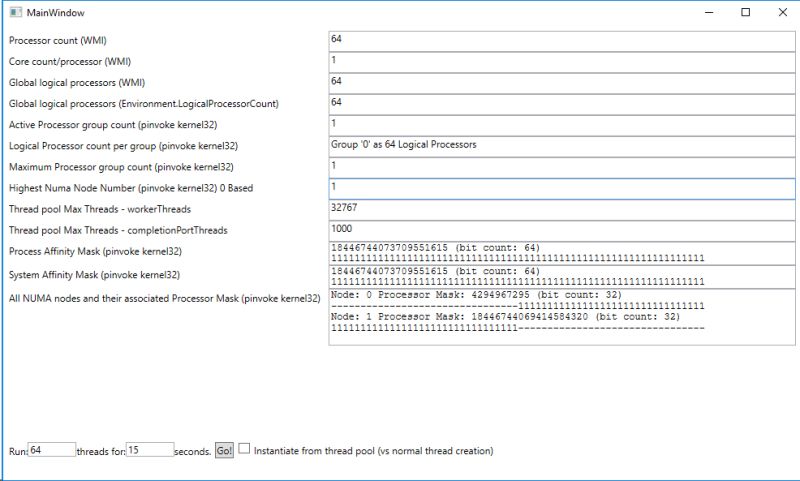The height and width of the screenshot is (481, 800).
Task: Minimize the MainWindow window
Action: pos(709,12)
